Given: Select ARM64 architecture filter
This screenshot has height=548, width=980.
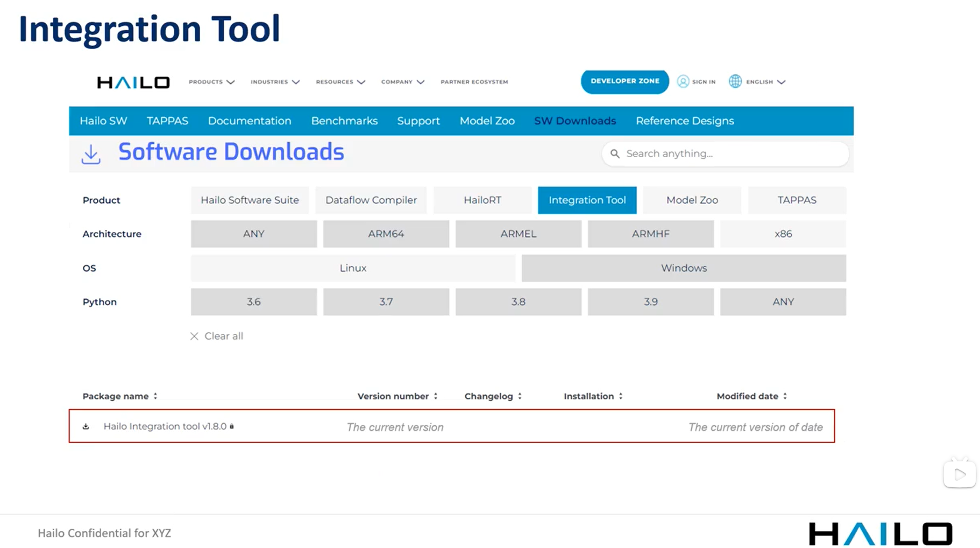Looking at the screenshot, I should pyautogui.click(x=386, y=234).
